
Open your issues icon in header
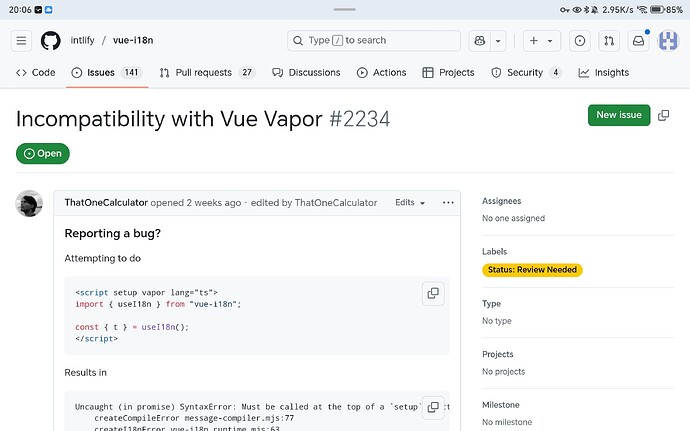pos(580,41)
